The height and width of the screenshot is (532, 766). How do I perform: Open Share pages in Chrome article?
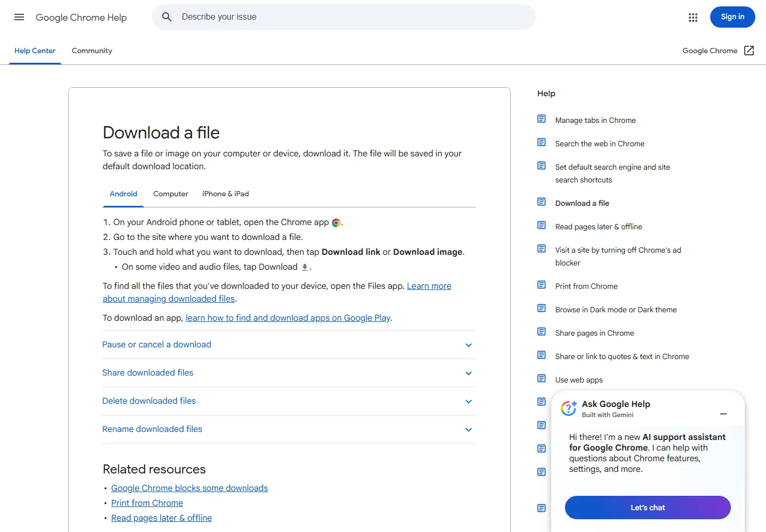click(x=595, y=334)
